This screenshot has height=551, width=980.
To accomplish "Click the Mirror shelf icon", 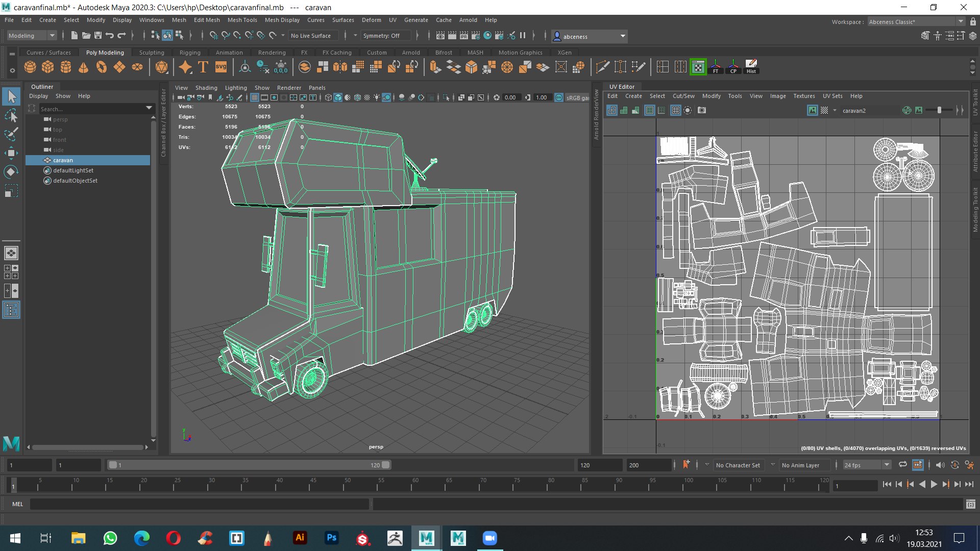I will click(x=340, y=67).
